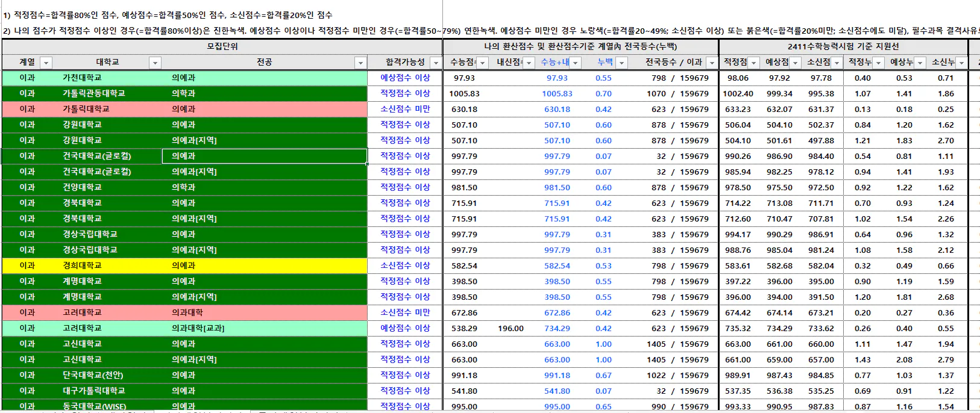
Task: Click 1022 / 159679 national rank cell
Action: click(x=677, y=375)
